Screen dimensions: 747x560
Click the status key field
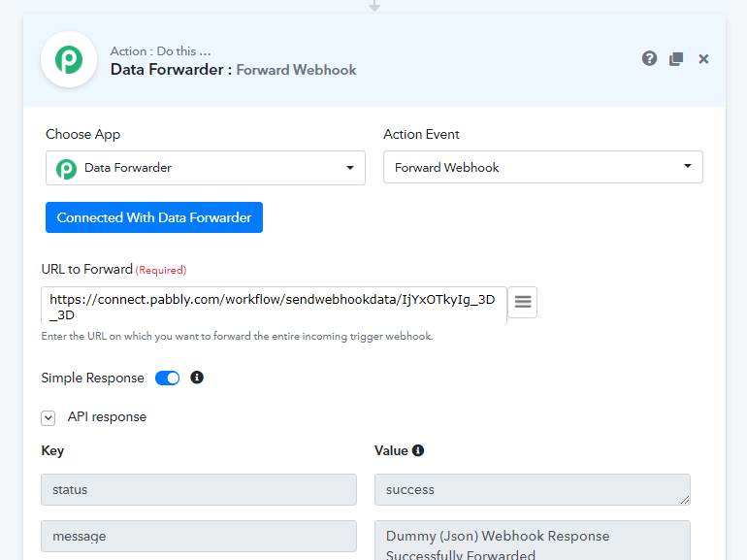pos(199,490)
